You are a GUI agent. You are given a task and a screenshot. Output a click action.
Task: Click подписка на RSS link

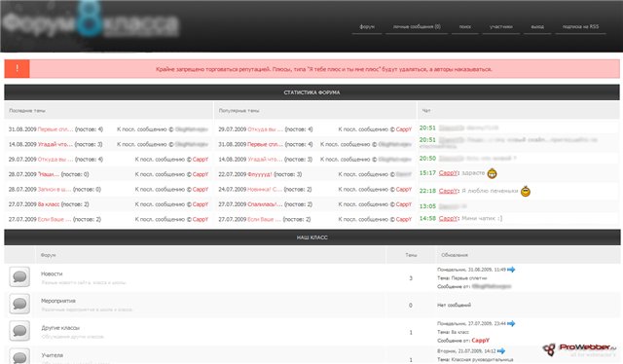coord(580,26)
